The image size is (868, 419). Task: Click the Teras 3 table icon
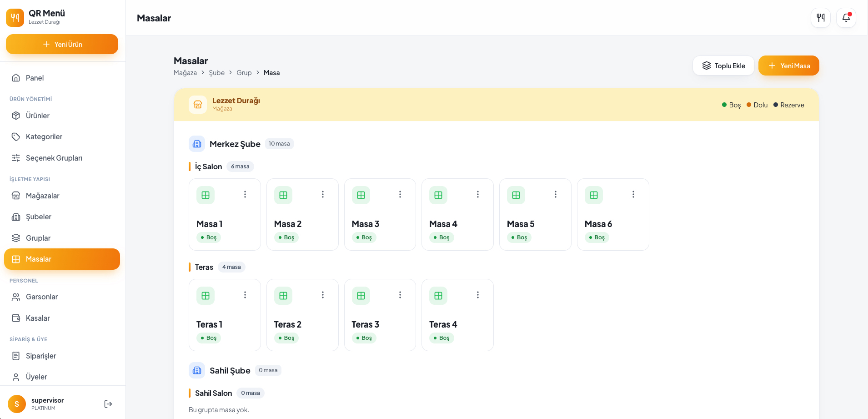[x=361, y=296]
